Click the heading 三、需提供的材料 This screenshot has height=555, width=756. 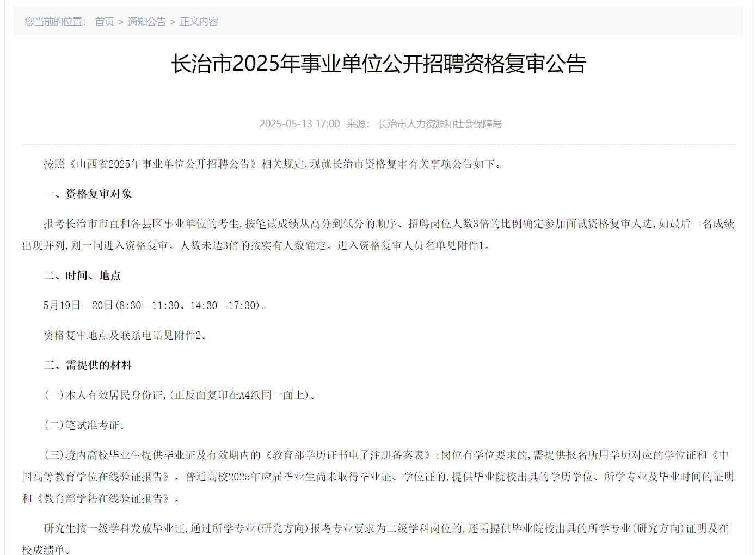88,366
